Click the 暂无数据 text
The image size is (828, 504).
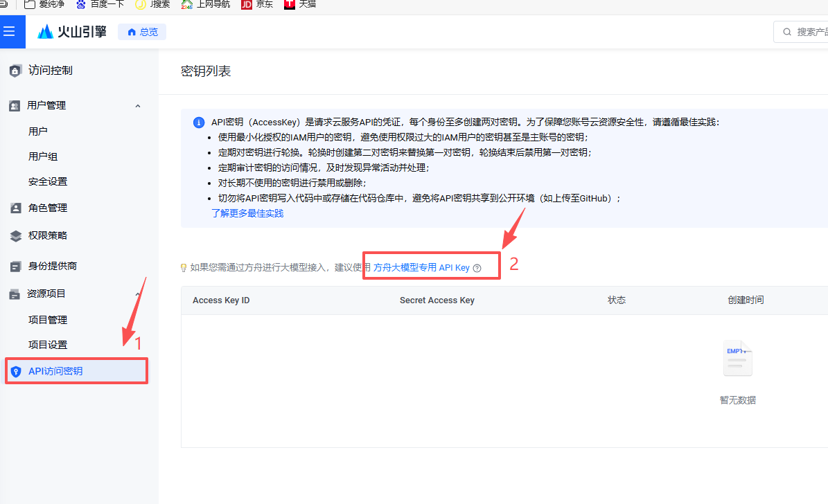point(738,400)
